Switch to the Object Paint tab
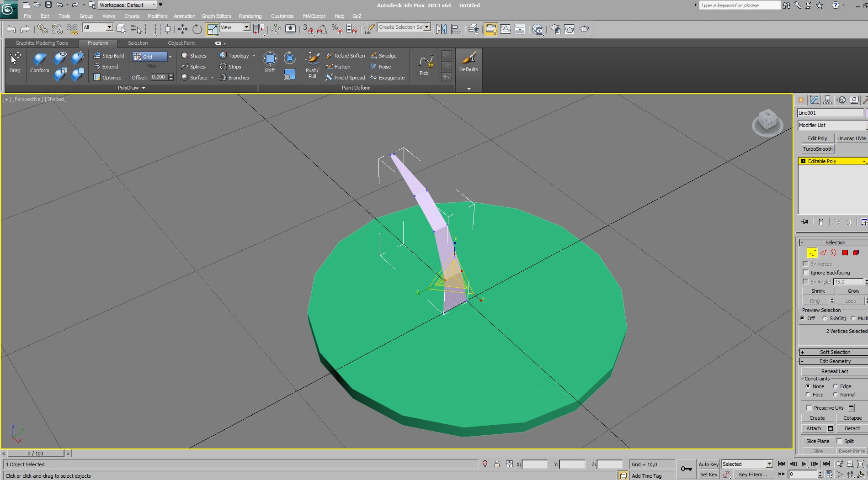This screenshot has height=480, width=868. click(x=181, y=43)
